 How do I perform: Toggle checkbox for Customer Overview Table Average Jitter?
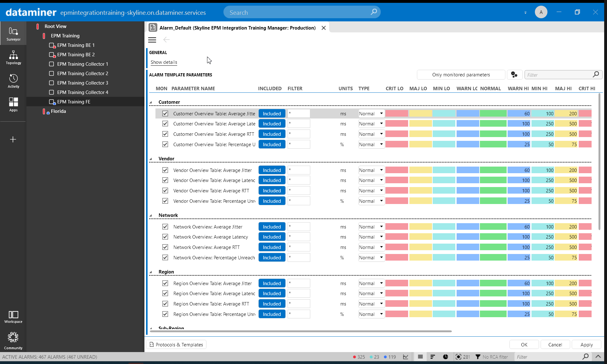point(165,113)
